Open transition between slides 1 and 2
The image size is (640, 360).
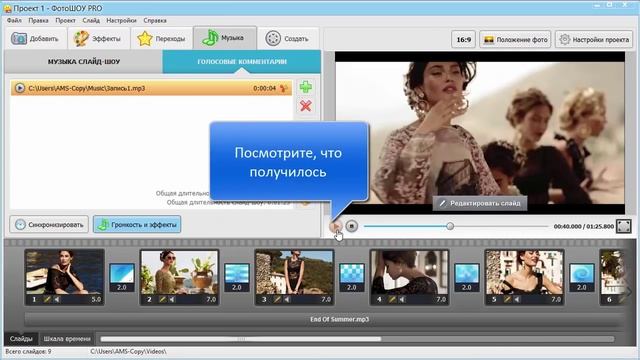tap(122, 277)
